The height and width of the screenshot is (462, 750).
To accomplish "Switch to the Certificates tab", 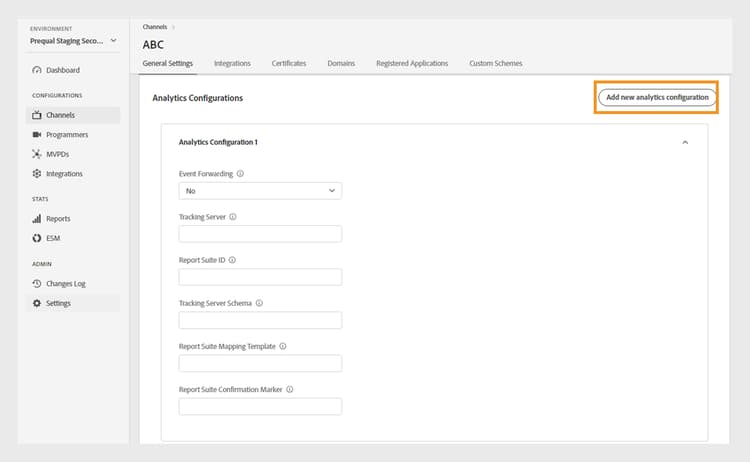I will click(x=289, y=64).
